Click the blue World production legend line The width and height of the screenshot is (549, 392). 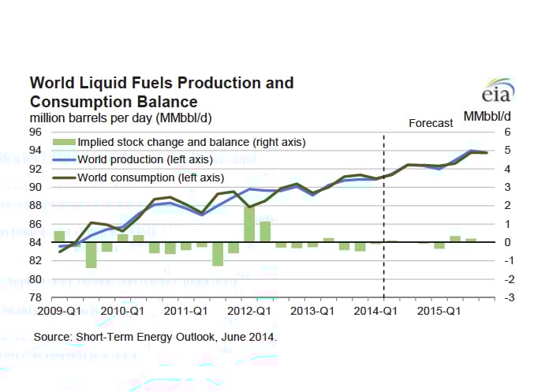(64, 159)
